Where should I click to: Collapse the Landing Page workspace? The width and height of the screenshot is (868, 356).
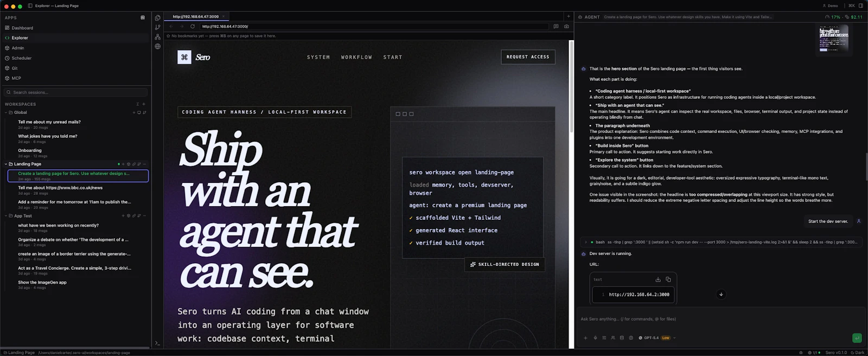pyautogui.click(x=6, y=164)
